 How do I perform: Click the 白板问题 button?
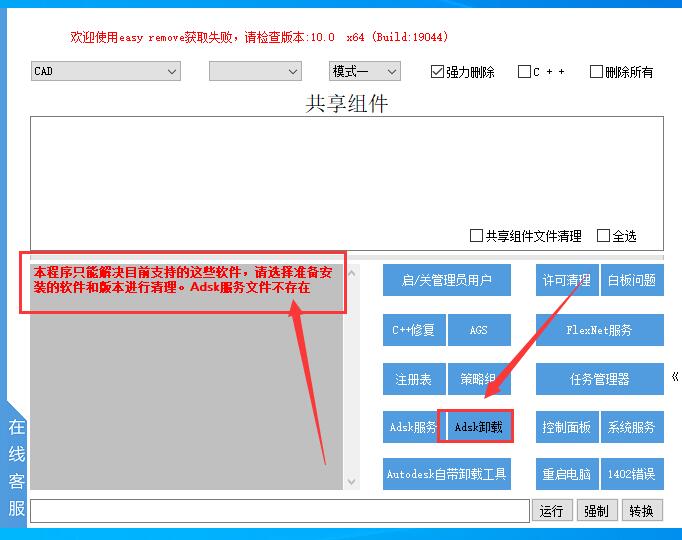(632, 280)
